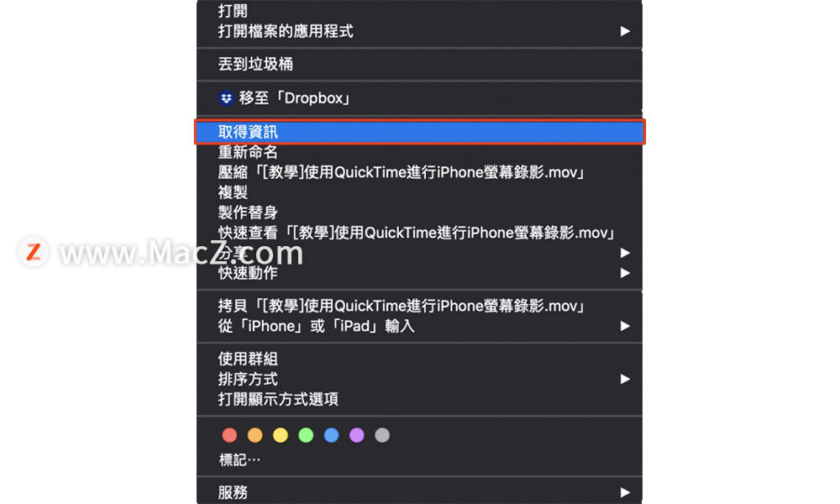Apply the orange color tag
The width and height of the screenshot is (840, 504).
(x=255, y=435)
